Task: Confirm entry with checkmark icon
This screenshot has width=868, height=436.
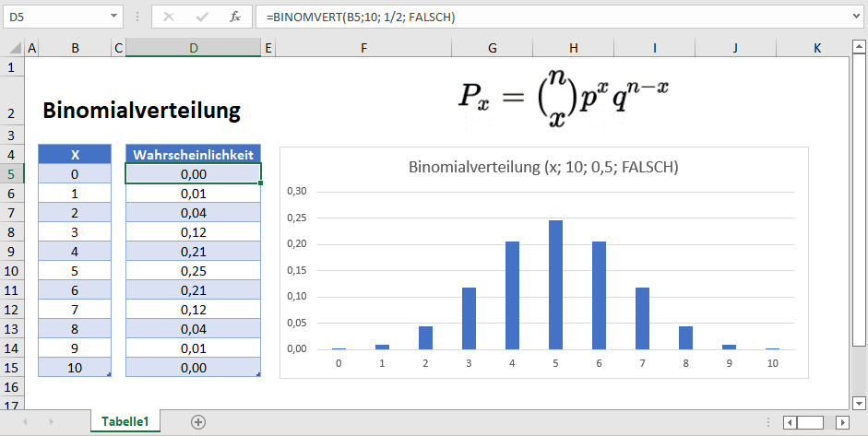Action: (x=201, y=18)
